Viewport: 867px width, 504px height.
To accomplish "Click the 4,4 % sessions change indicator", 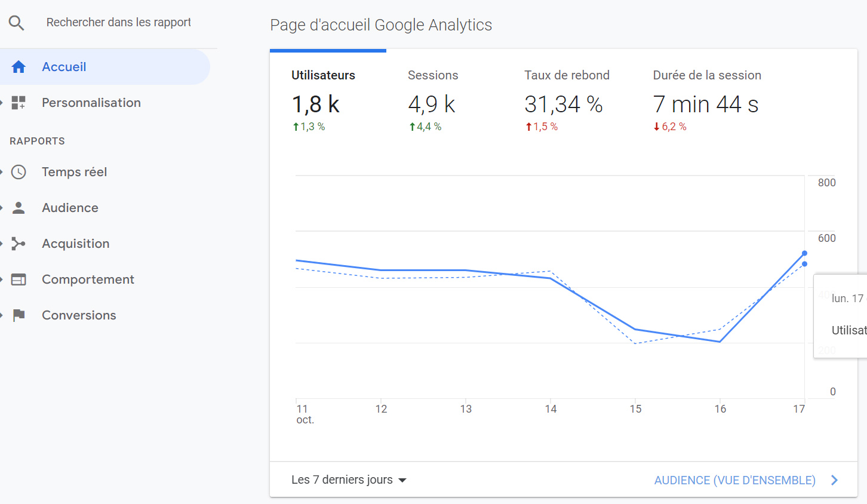I will [425, 127].
